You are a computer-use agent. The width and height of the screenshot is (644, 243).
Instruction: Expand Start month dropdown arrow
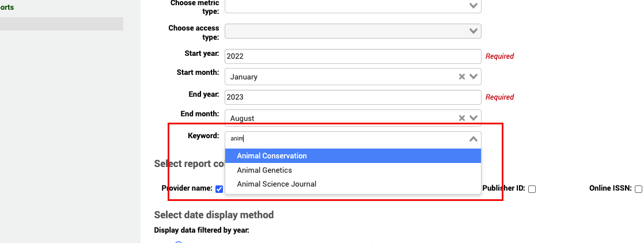click(x=473, y=77)
